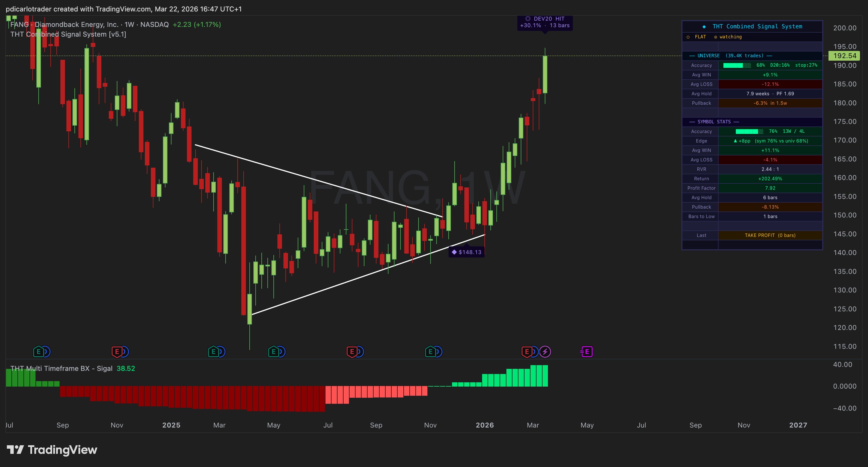
Task: Click the magenta upcoming earnings E marker
Action: click(x=587, y=352)
